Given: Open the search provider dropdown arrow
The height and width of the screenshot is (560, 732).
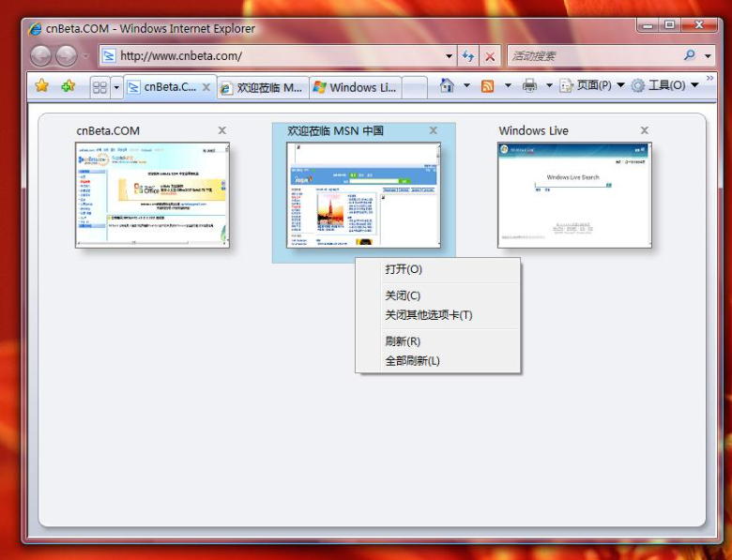Looking at the screenshot, I should point(709,56).
